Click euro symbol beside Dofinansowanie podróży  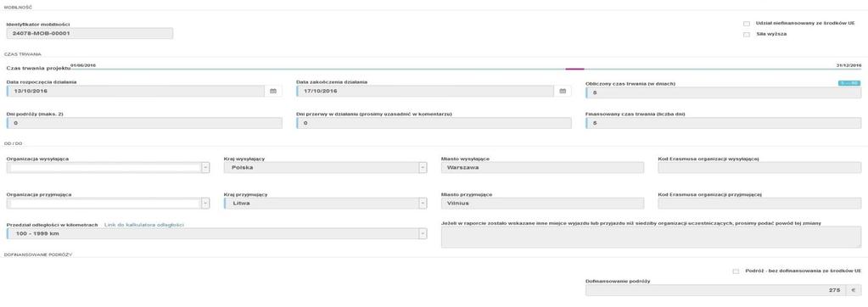pos(854,290)
